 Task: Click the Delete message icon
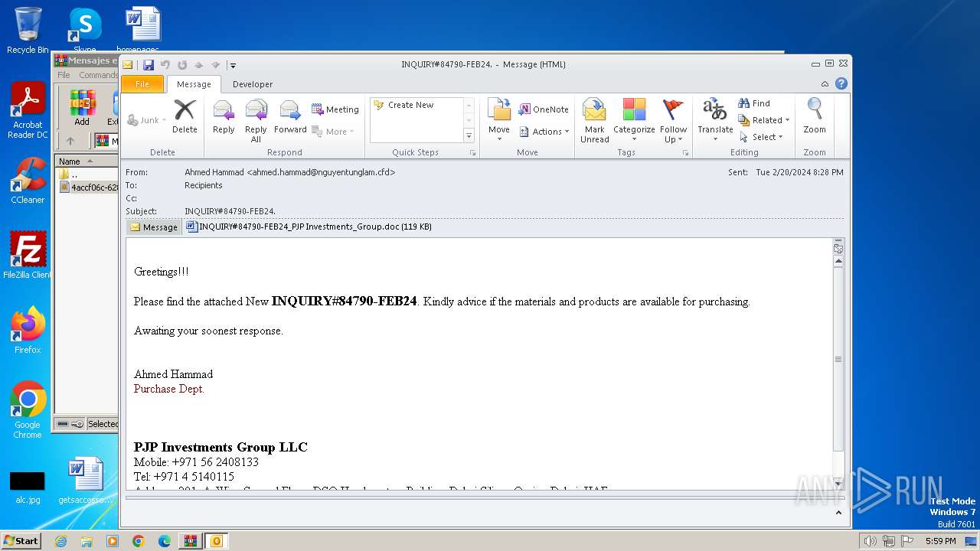click(x=185, y=116)
